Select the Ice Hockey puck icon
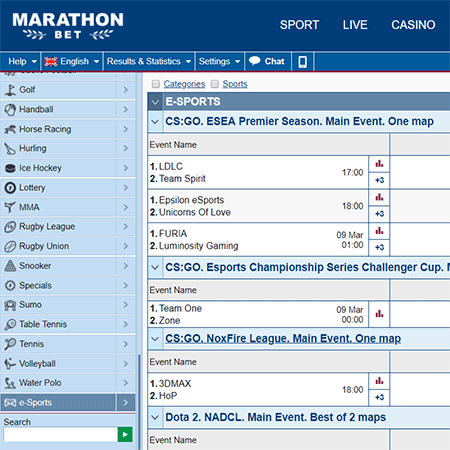450x450 pixels. point(10,168)
